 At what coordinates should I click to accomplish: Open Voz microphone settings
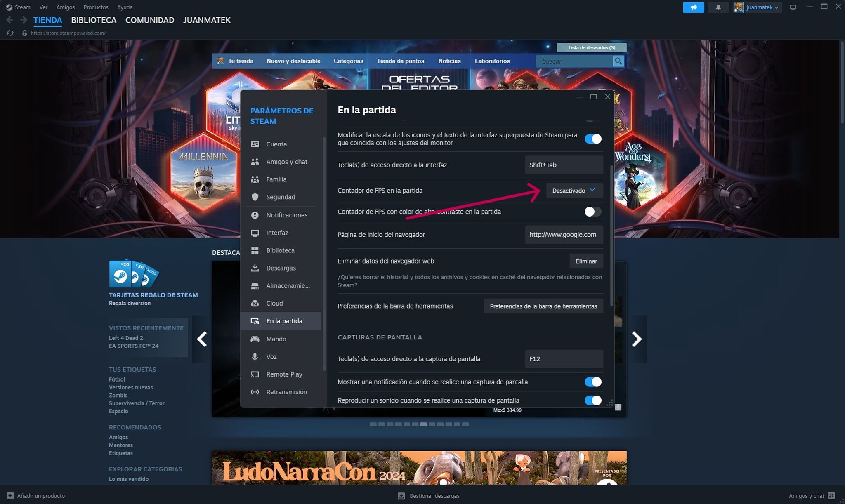[x=271, y=356]
